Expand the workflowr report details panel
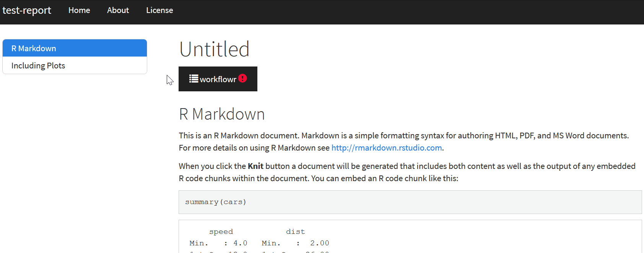The width and height of the screenshot is (644, 253). (218, 79)
